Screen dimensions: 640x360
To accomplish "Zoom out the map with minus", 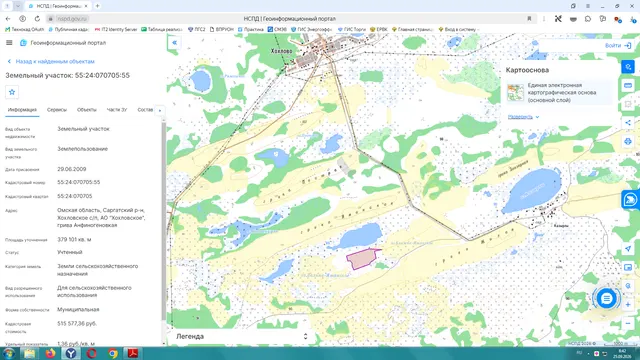I will [628, 323].
